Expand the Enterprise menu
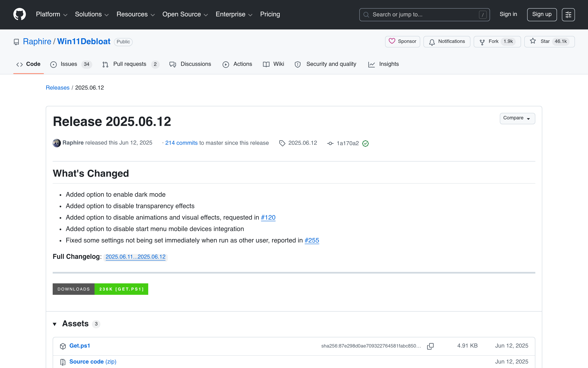The image size is (588, 368). coord(234,14)
